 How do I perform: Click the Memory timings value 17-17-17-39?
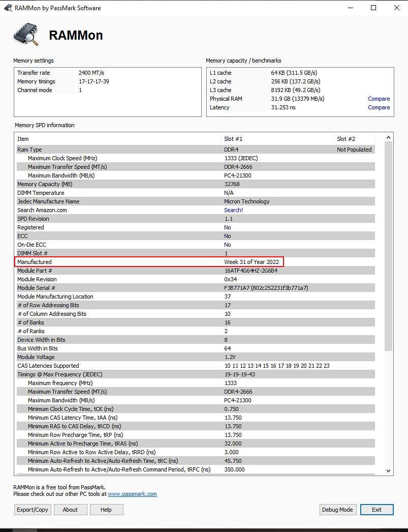pyautogui.click(x=94, y=81)
